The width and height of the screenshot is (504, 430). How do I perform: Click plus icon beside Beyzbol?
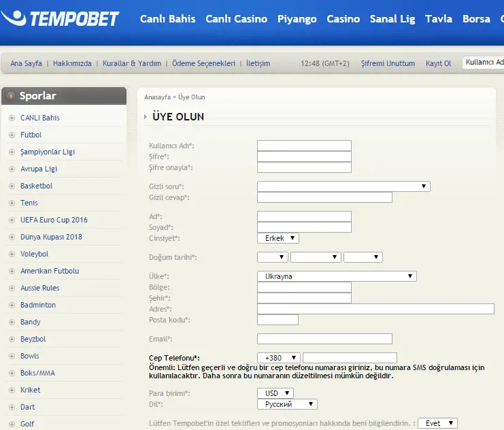pyautogui.click(x=12, y=340)
